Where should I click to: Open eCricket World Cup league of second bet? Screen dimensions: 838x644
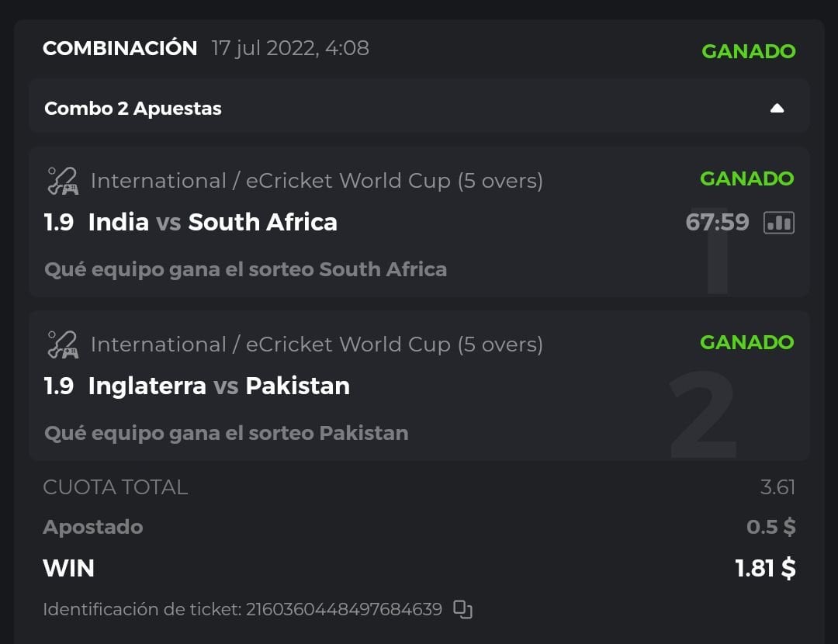317,345
